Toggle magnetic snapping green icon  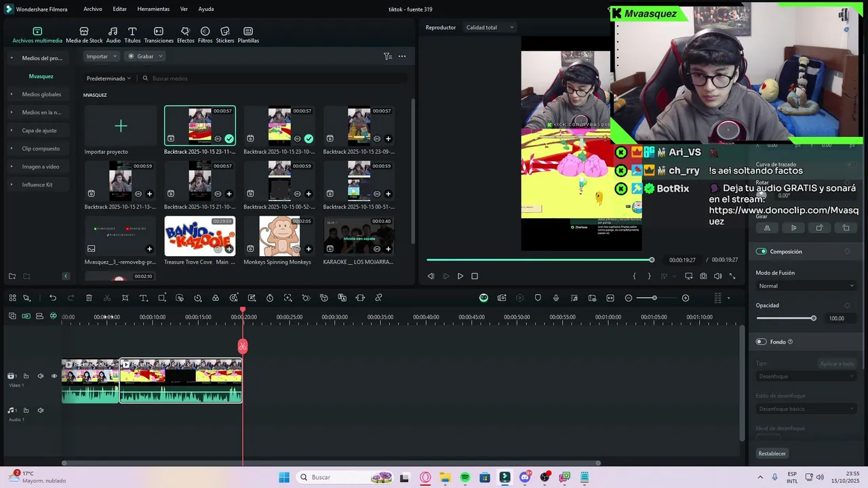pyautogui.click(x=54, y=317)
